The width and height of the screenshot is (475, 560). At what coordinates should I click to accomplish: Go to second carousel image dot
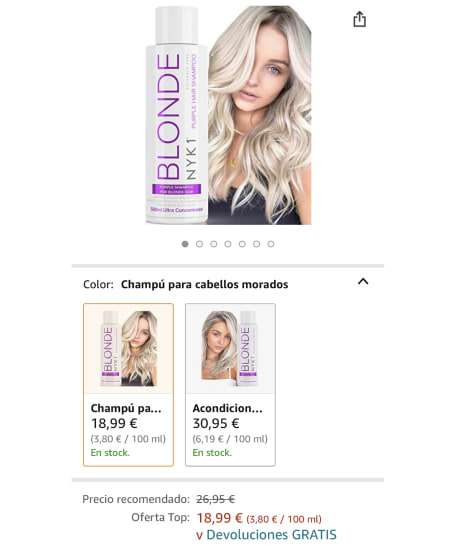point(199,244)
